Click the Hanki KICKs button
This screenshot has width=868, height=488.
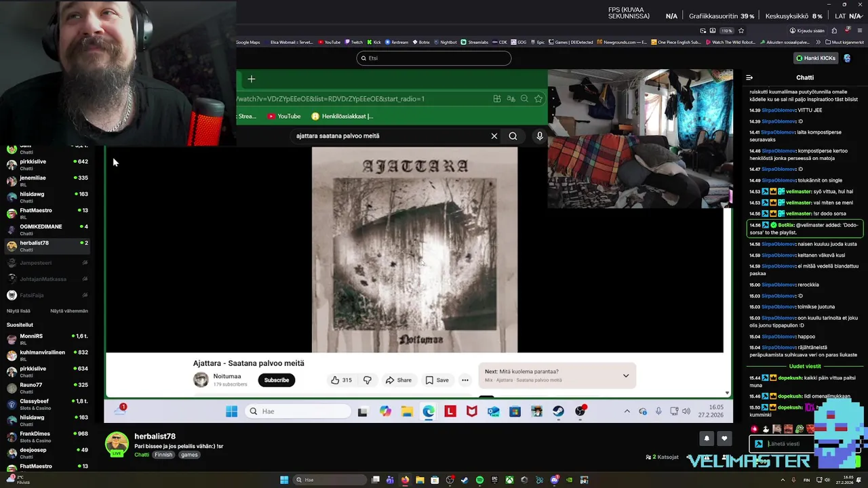tap(816, 58)
